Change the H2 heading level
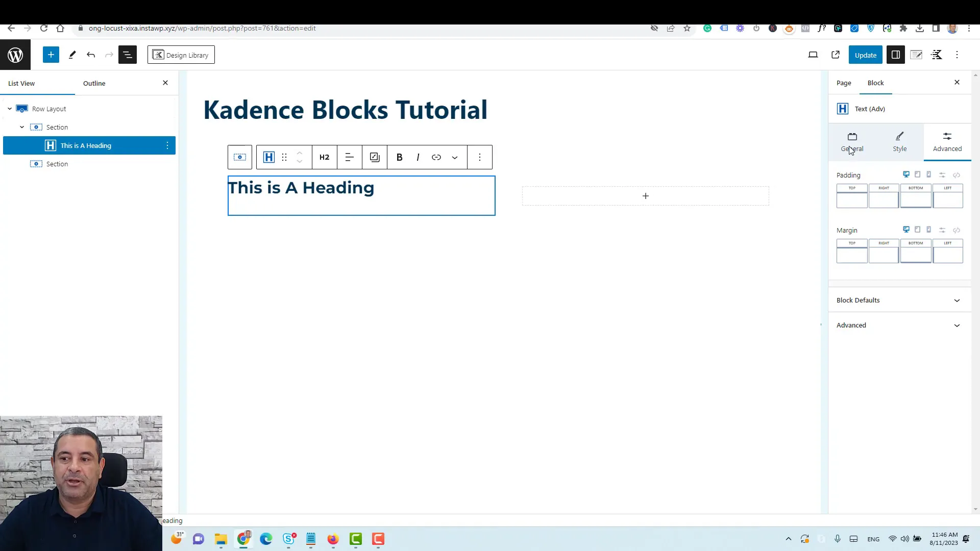The image size is (980, 551). pos(325,157)
